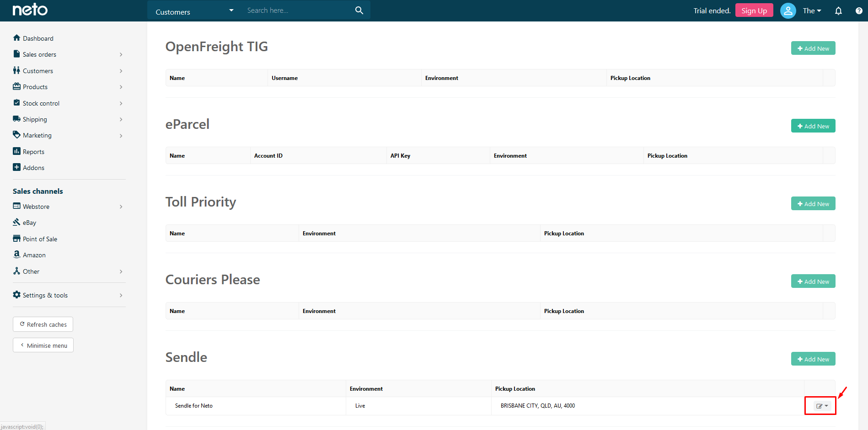868x430 pixels.
Task: Expand the Other channels chevron
Action: tap(121, 271)
